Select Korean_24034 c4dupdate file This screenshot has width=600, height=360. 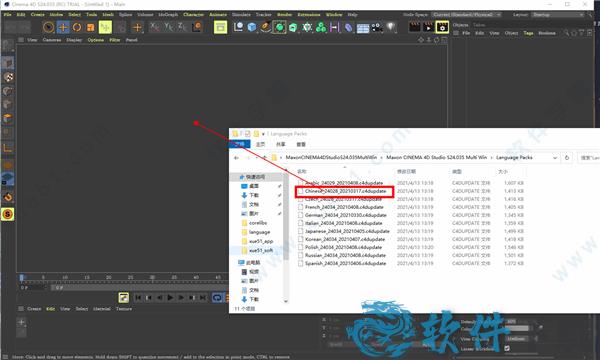coord(344,239)
